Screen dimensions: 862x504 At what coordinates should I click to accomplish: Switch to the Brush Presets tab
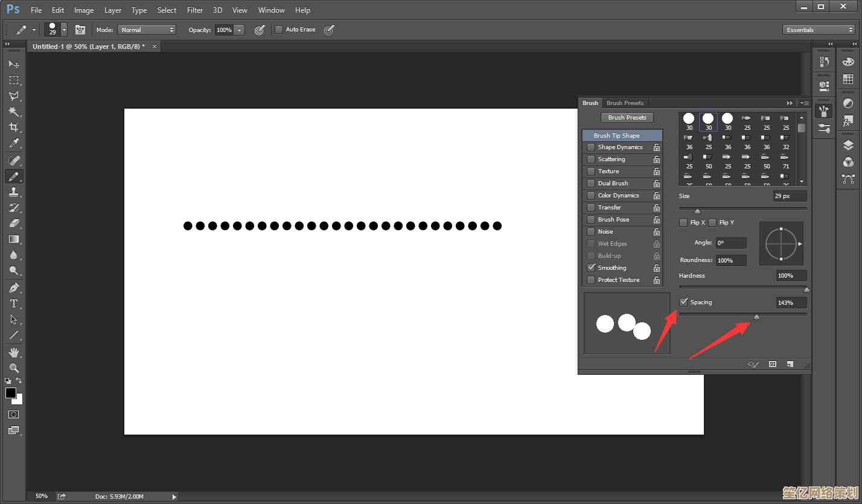coord(625,103)
